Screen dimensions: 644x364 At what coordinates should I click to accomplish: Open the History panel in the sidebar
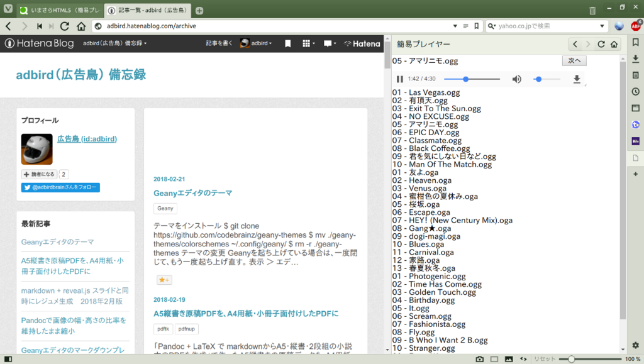point(636,92)
